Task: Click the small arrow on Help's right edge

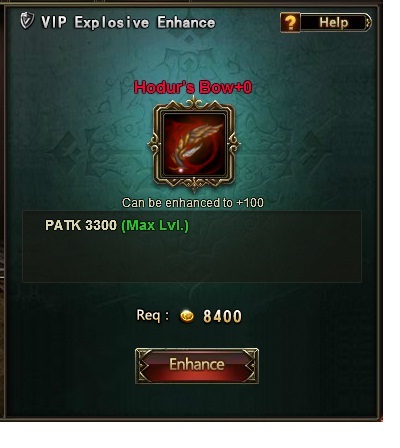Action: [x=368, y=23]
